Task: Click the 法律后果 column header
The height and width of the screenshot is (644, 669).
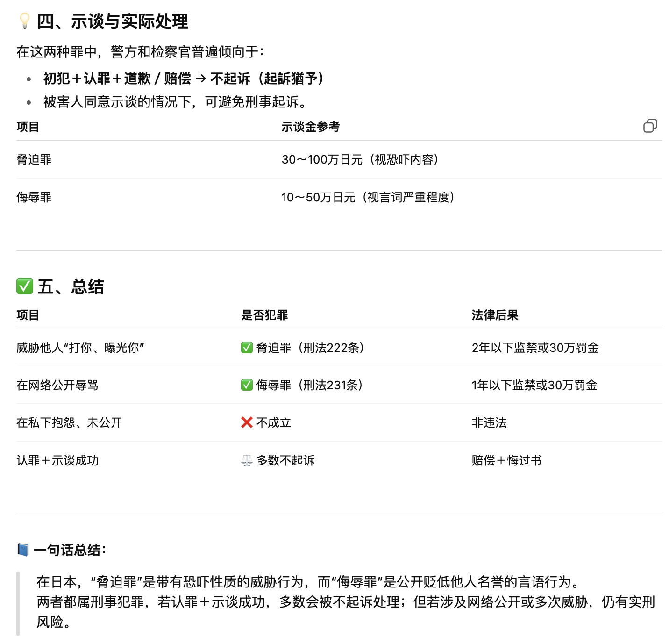Action: [x=495, y=315]
